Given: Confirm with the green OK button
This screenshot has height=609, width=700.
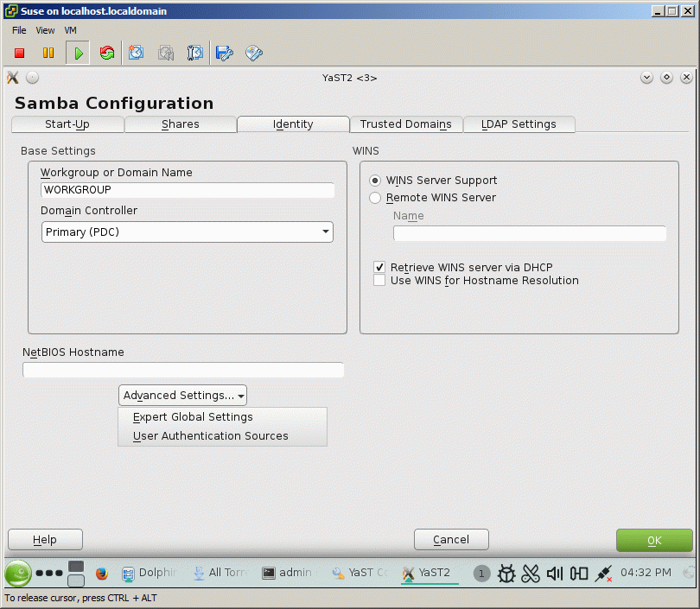Looking at the screenshot, I should (654, 540).
